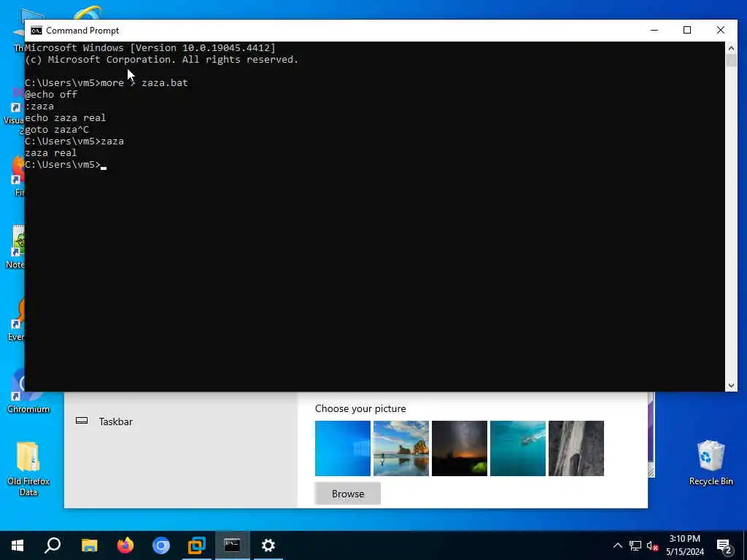Open Firefox from the taskbar

tap(125, 545)
